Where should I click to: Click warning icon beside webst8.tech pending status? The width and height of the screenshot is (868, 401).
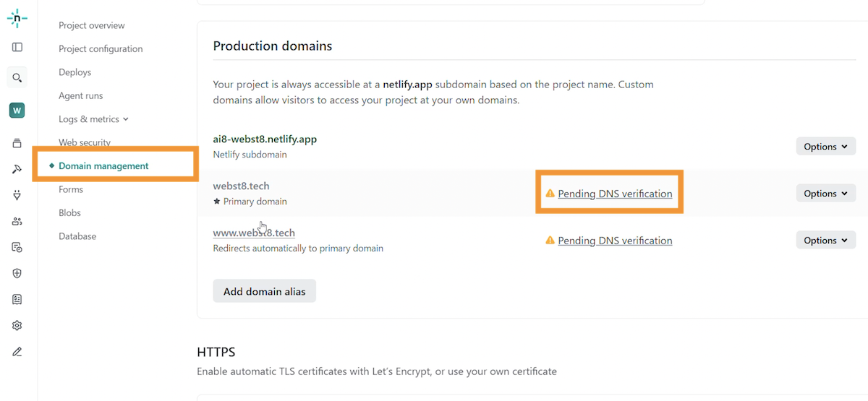[x=550, y=194]
